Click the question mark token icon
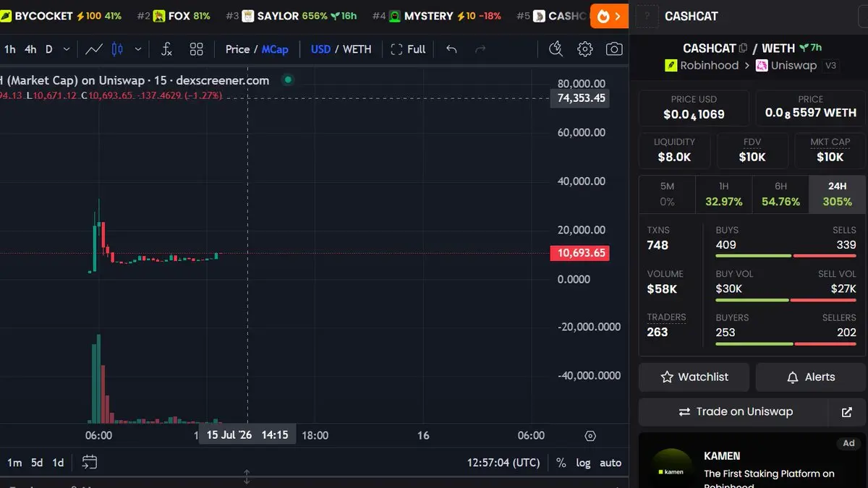Viewport: 868px width, 488px height. [647, 16]
